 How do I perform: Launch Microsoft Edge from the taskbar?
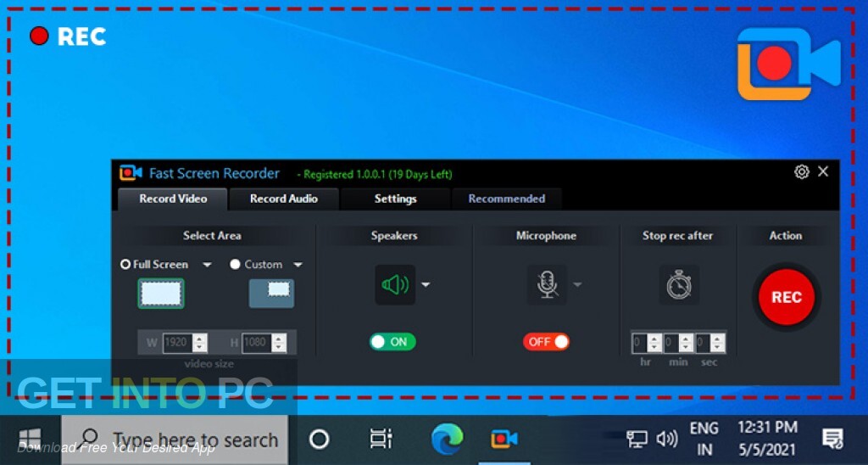click(448, 440)
